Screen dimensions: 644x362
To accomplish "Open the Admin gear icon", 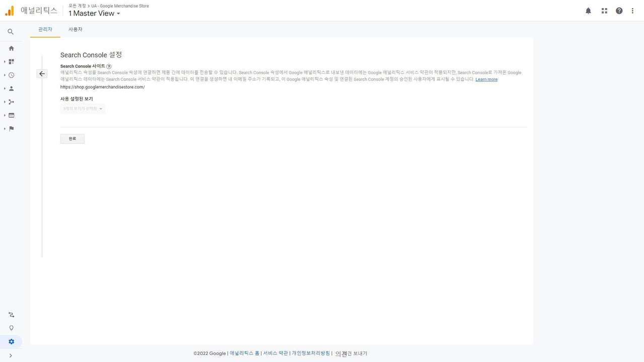I will (11, 342).
